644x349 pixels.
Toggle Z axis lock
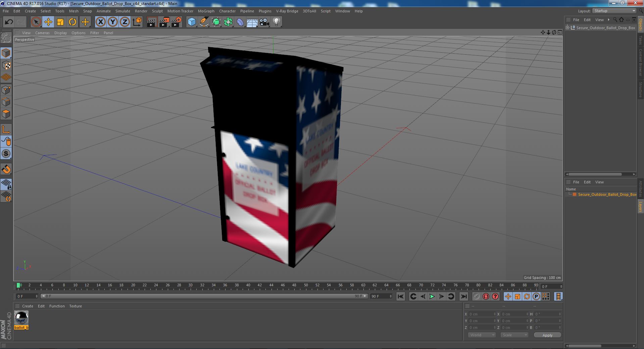125,22
